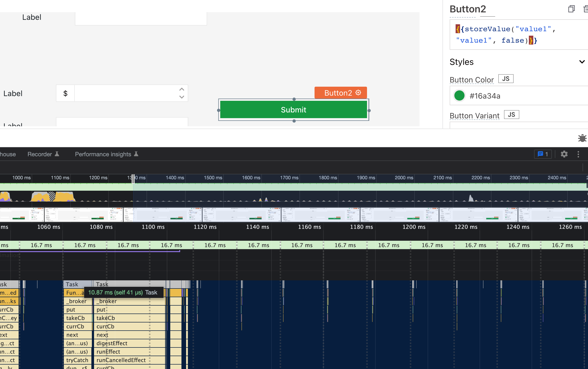Click the Button2 widget settings gear icon

coord(358,93)
